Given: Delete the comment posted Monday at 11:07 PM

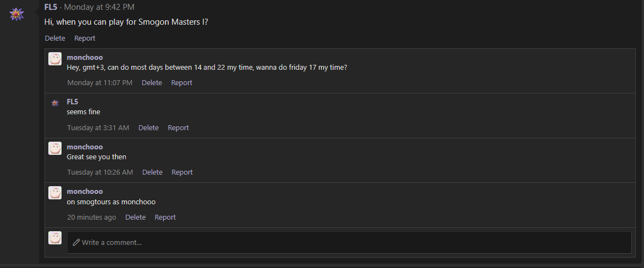Looking at the screenshot, I should pyautogui.click(x=152, y=83).
